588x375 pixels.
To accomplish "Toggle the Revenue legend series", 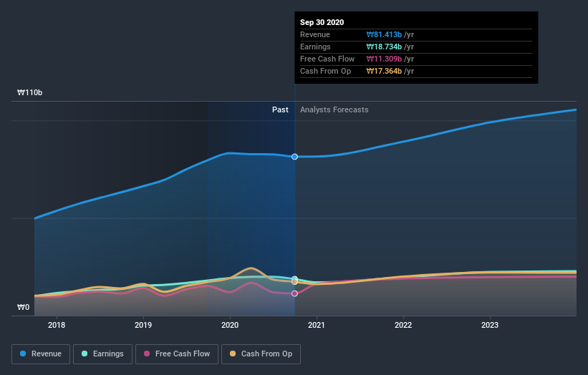I will coord(41,354).
